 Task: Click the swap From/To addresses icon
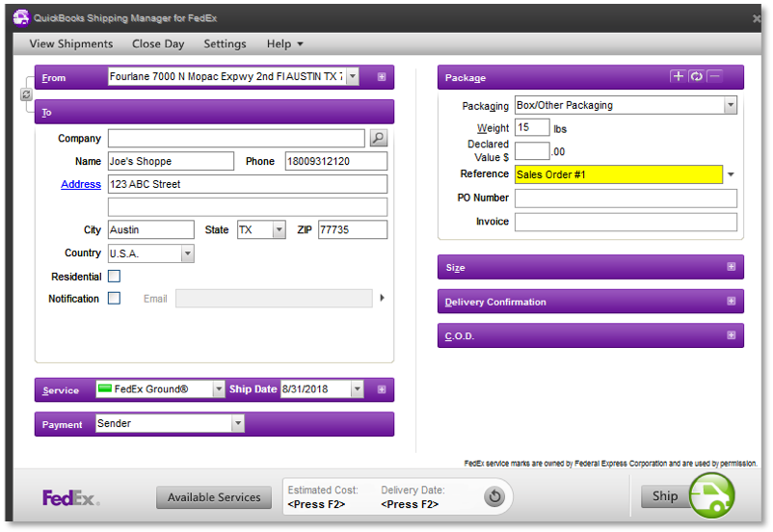(26, 94)
